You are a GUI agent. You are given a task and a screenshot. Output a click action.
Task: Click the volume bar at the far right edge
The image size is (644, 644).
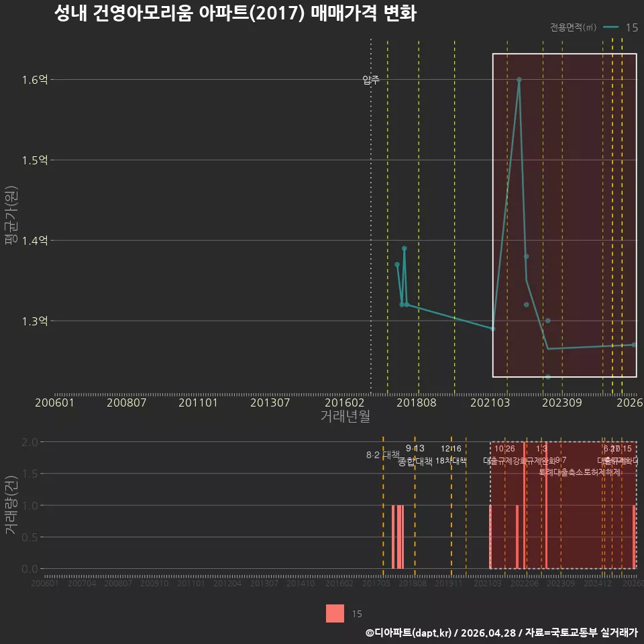click(x=634, y=537)
